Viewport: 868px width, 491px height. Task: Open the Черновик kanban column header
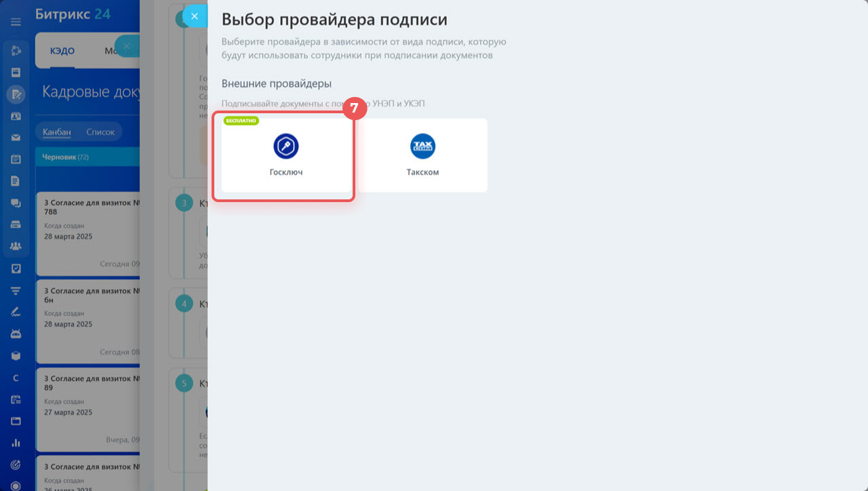click(x=87, y=157)
